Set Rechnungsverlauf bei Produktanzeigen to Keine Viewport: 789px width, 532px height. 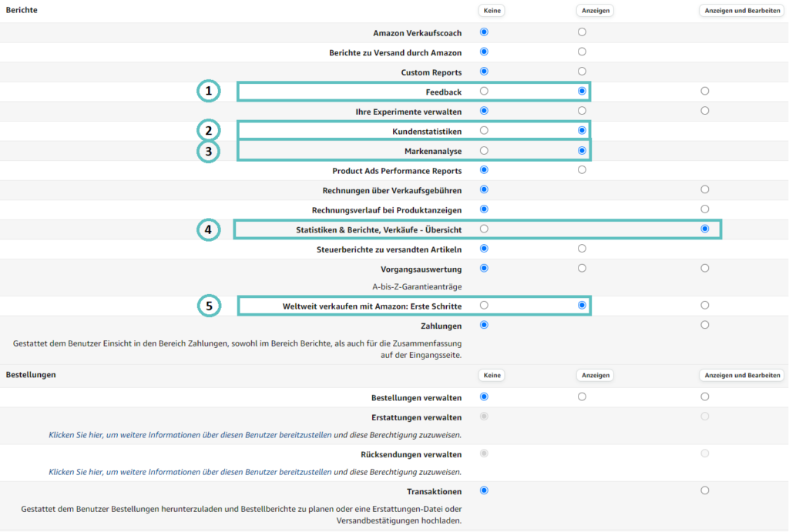(484, 209)
